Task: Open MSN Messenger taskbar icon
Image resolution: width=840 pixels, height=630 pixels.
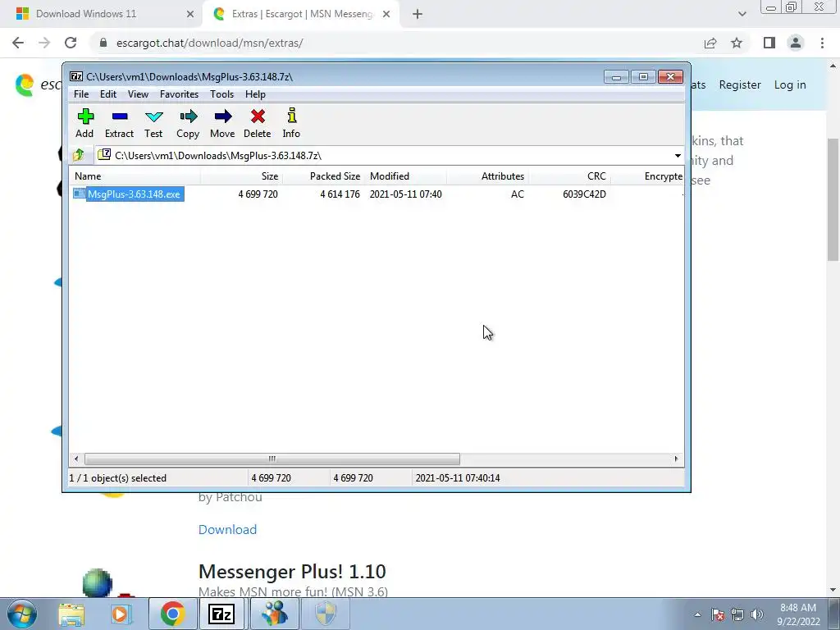Action: tap(274, 614)
